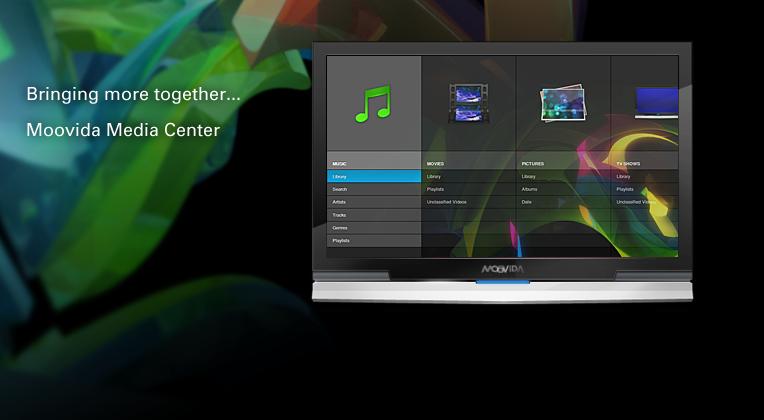764x420 pixels.
Task: Click the 'Moovida Media Center' text
Action: pos(123,130)
